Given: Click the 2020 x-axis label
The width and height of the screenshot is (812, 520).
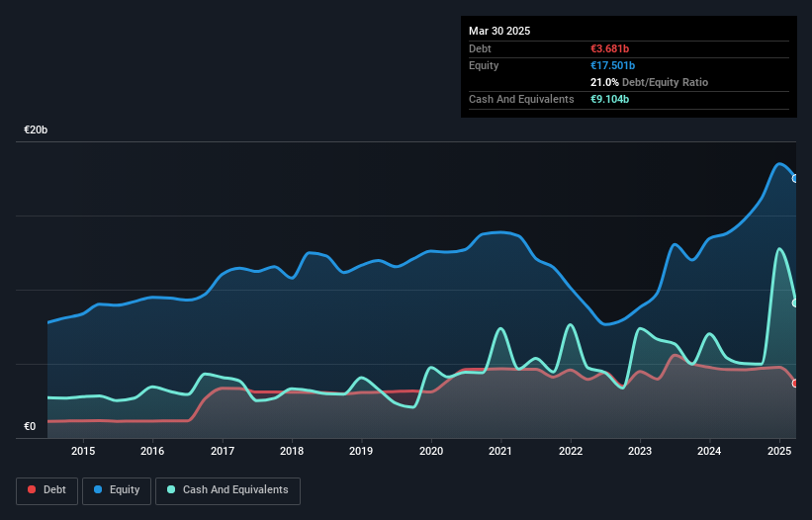Looking at the screenshot, I should 431,451.
